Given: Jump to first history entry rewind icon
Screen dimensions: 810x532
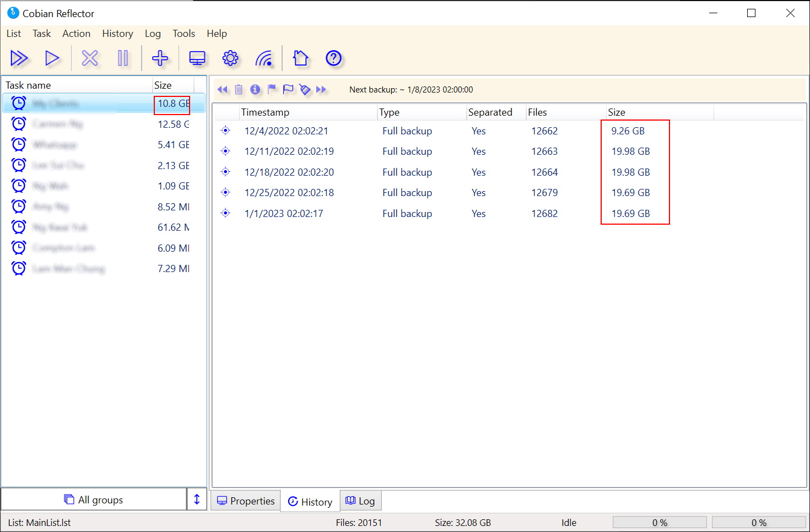Looking at the screenshot, I should (x=223, y=89).
